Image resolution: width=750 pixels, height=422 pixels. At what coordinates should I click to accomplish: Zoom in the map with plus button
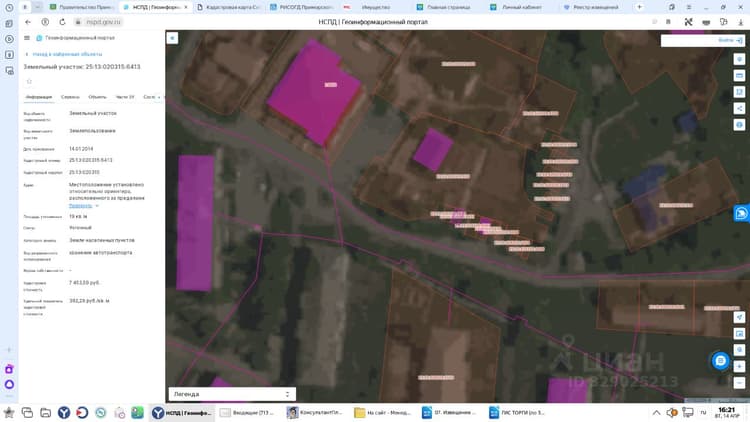click(739, 366)
